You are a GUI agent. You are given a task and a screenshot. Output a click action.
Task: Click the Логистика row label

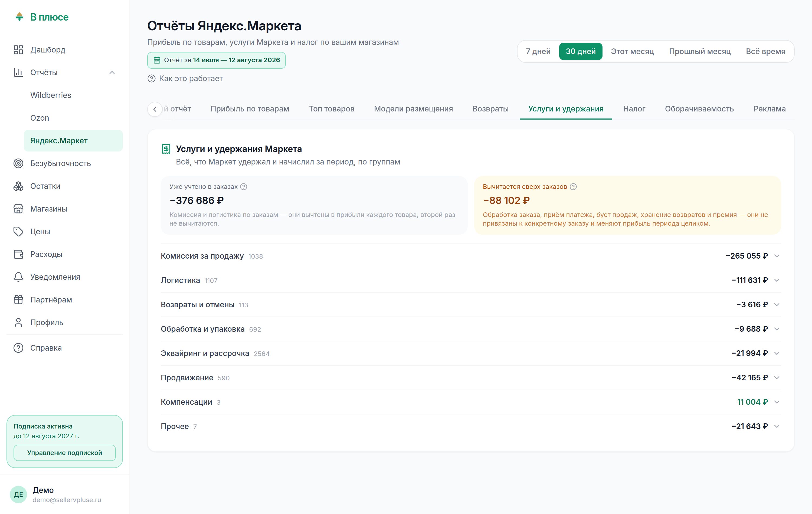click(180, 281)
